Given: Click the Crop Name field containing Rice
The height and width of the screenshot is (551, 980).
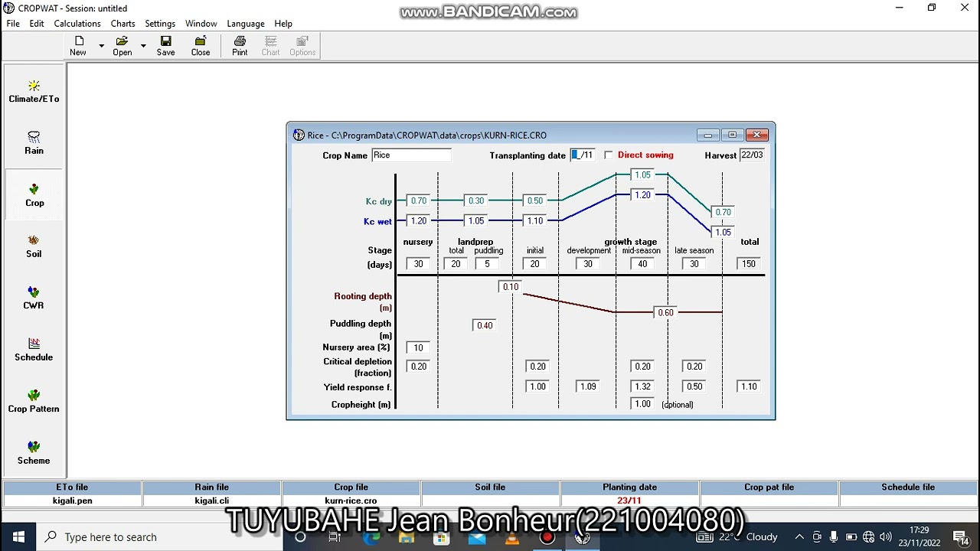Looking at the screenshot, I should click(411, 155).
